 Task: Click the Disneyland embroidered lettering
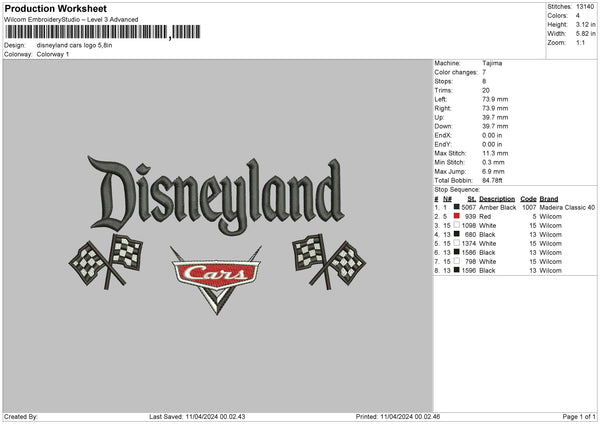[x=216, y=195]
